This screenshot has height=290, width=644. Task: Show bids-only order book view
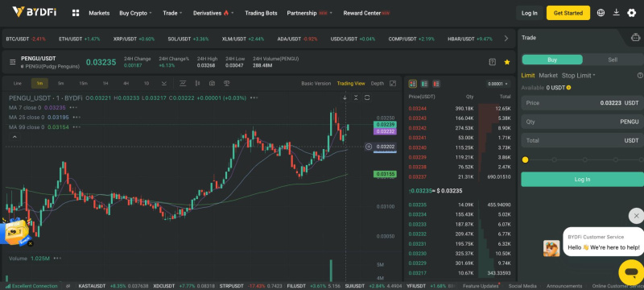425,84
